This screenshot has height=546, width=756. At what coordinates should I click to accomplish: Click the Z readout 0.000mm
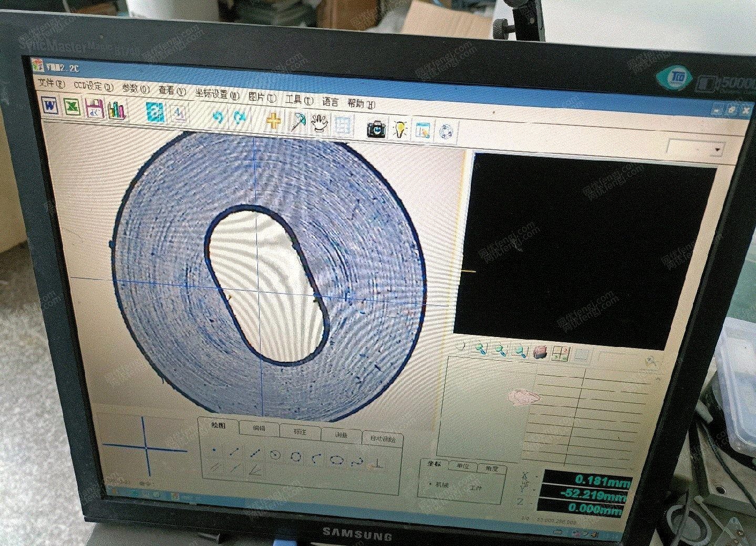[581, 508]
